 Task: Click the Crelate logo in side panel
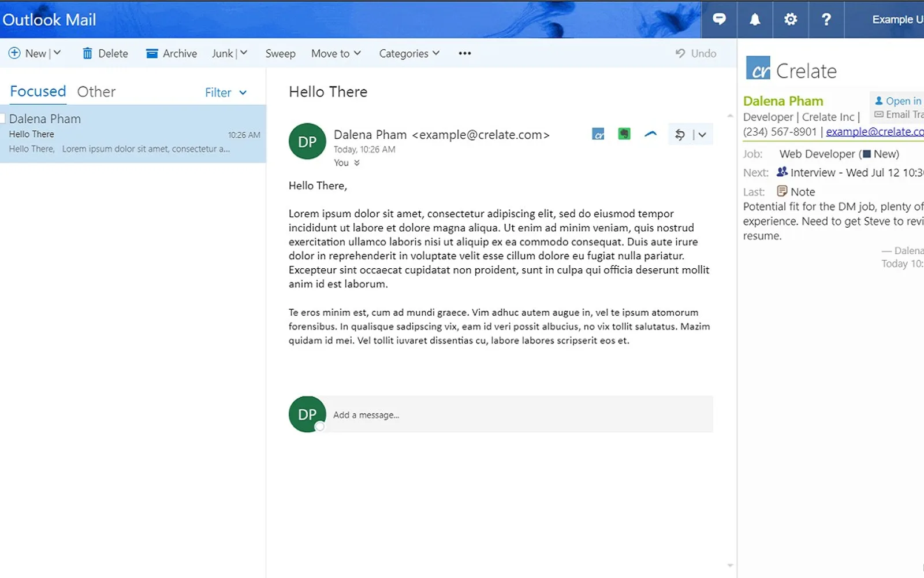[x=758, y=68]
